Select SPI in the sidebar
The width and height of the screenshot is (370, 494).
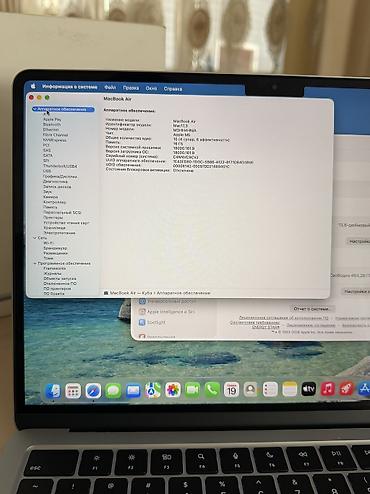tap(46, 161)
